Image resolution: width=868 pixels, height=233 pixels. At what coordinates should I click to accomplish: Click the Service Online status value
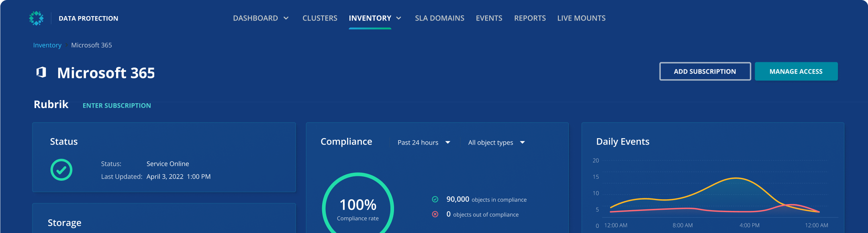pos(167,164)
